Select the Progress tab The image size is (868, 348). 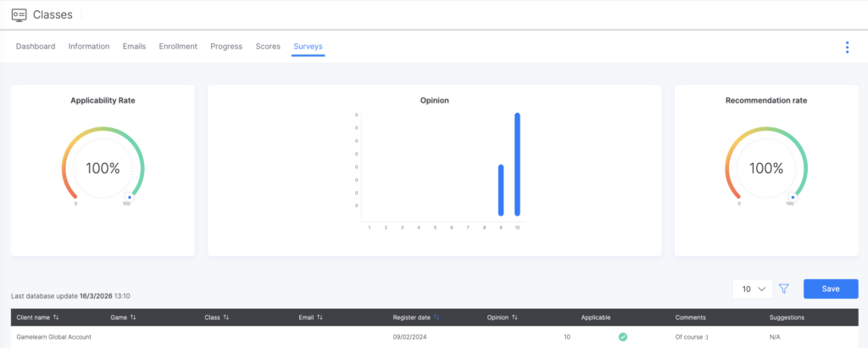tap(226, 47)
